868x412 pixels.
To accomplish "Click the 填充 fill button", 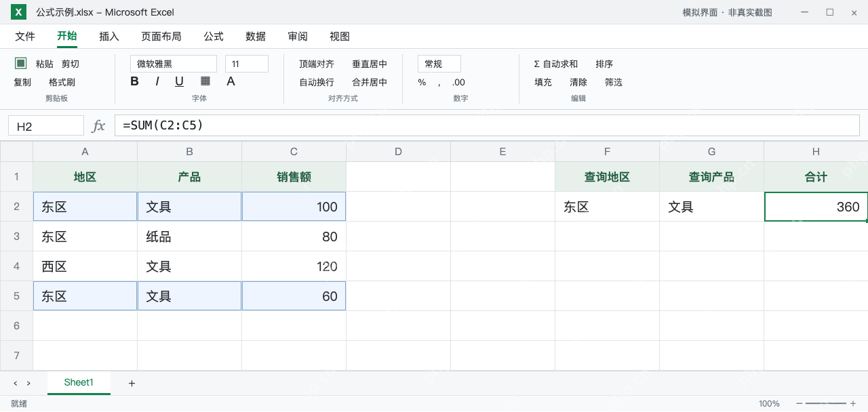I will pos(543,82).
